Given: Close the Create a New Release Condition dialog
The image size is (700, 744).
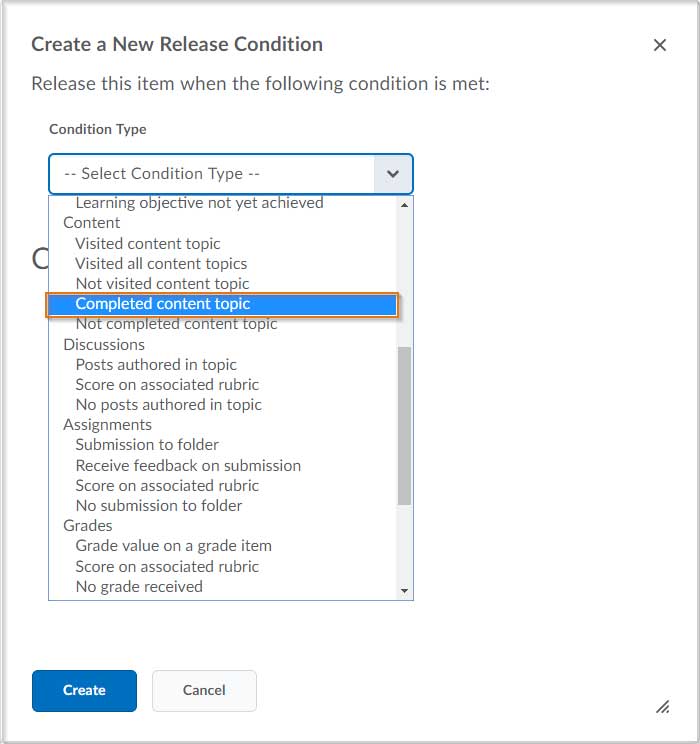Looking at the screenshot, I should tap(659, 45).
